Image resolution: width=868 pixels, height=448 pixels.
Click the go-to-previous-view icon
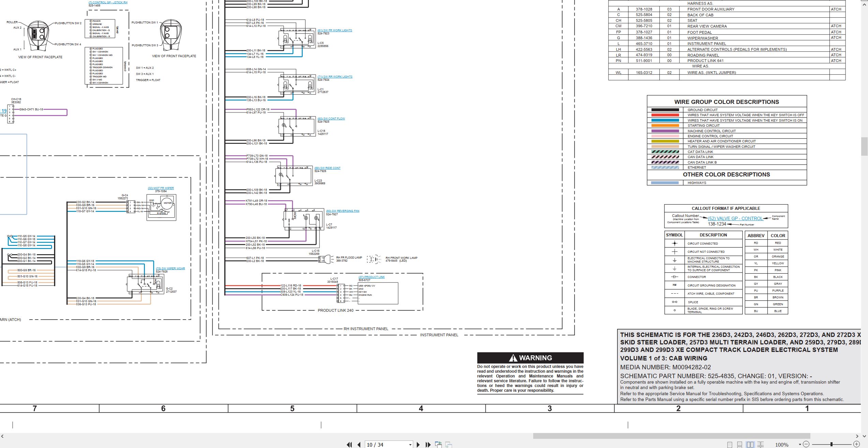438,445
